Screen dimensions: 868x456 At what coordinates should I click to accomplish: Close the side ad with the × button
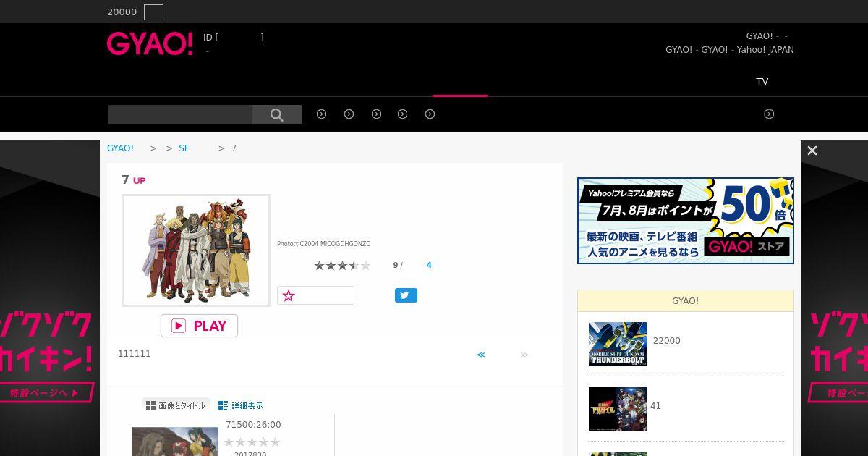(x=812, y=151)
